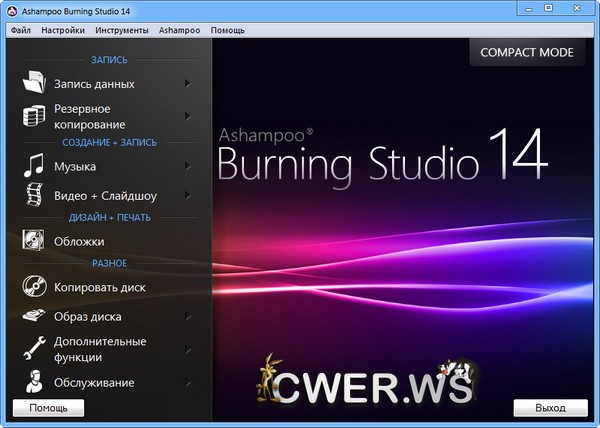Expand the Образ диска submenu arrow
This screenshot has height=428, width=600.
[x=188, y=317]
